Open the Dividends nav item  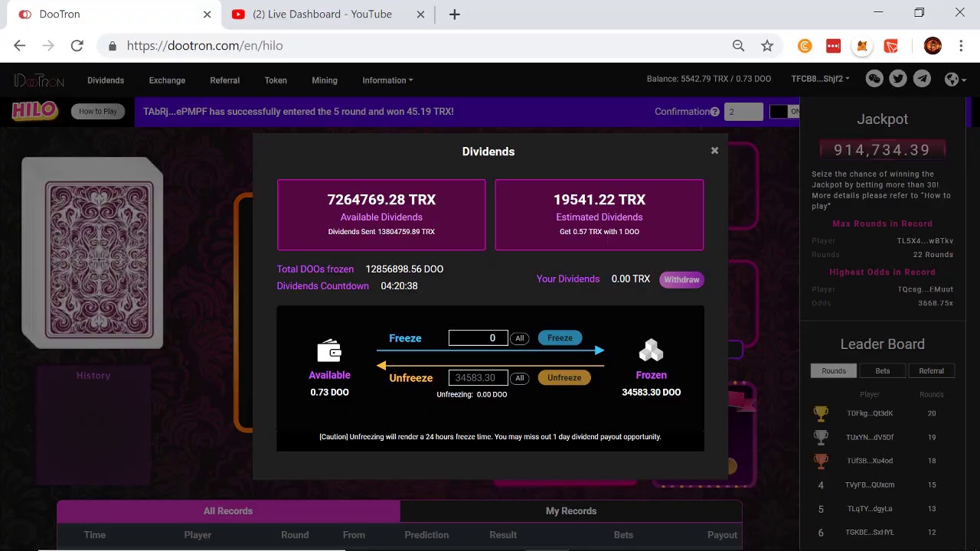tap(106, 80)
